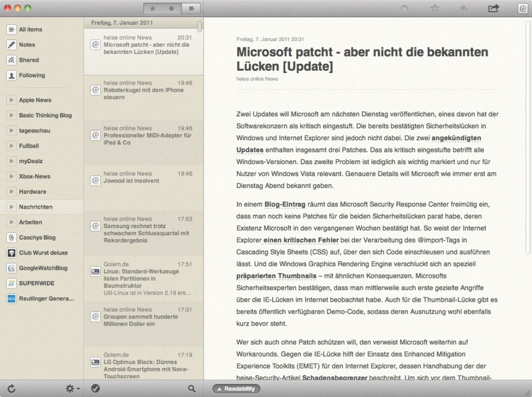
Task: Select article 'LG Optimus Black' from Golem.de
Action: [144, 364]
